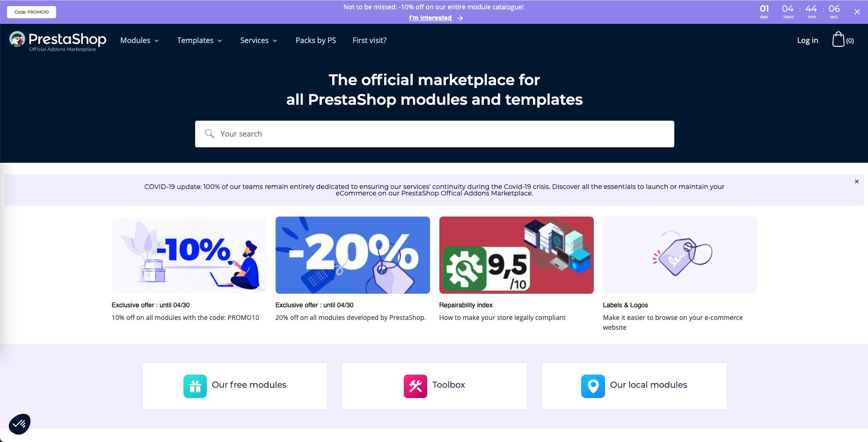The image size is (868, 442).
Task: Click the Toolbox tools icon
Action: [x=416, y=386]
